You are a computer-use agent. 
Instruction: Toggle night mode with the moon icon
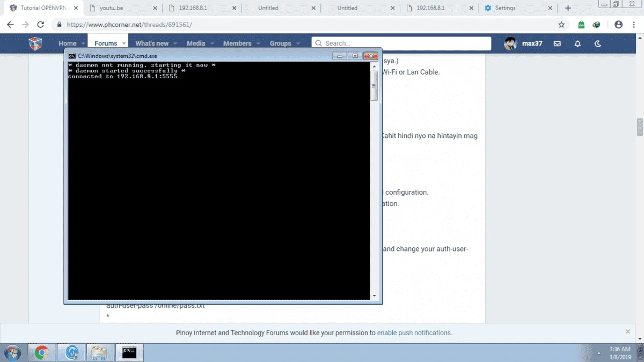pyautogui.click(x=598, y=43)
